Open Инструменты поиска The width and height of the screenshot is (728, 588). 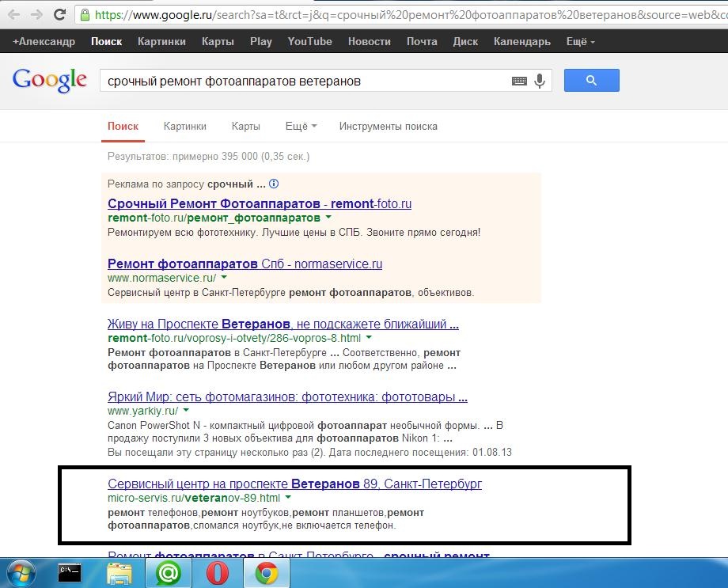389,127
